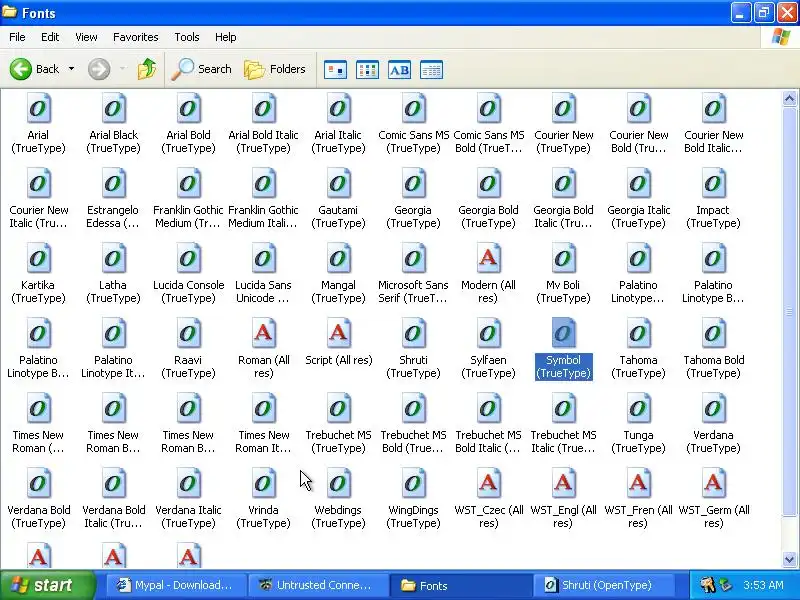Open the Tools menu
Viewport: 800px width, 600px height.
(187, 37)
